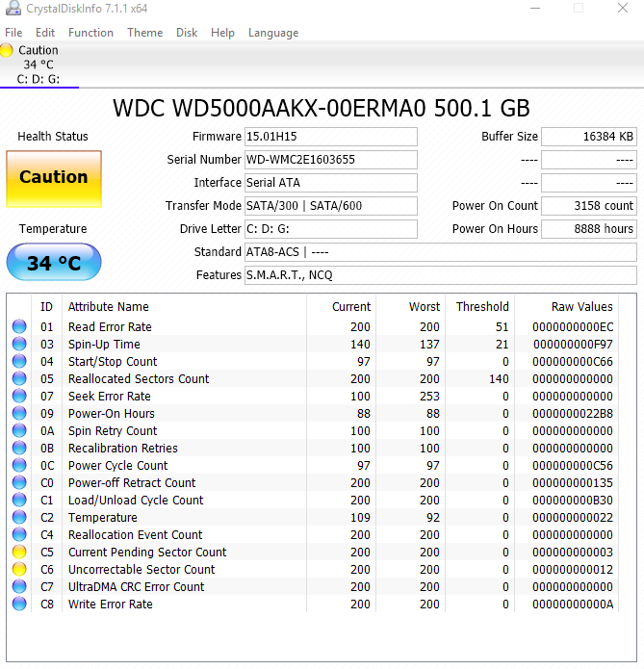Screen dimensions: 644x669
Task: Select the Read Error Rate attribute name
Action: coord(110,327)
